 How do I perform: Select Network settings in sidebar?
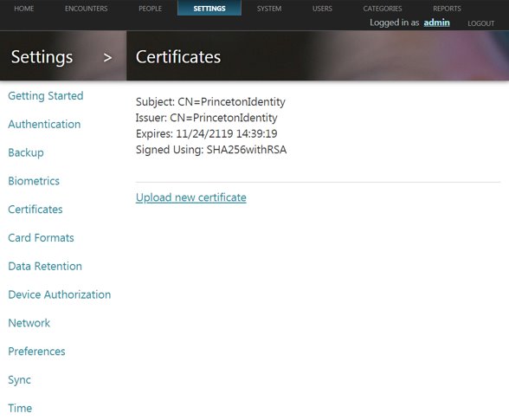coord(29,323)
